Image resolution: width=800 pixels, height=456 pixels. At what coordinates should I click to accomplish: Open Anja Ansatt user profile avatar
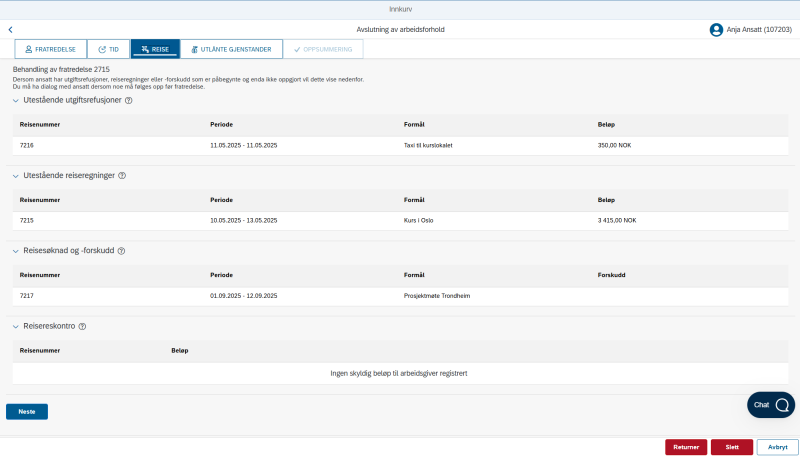coord(716,30)
